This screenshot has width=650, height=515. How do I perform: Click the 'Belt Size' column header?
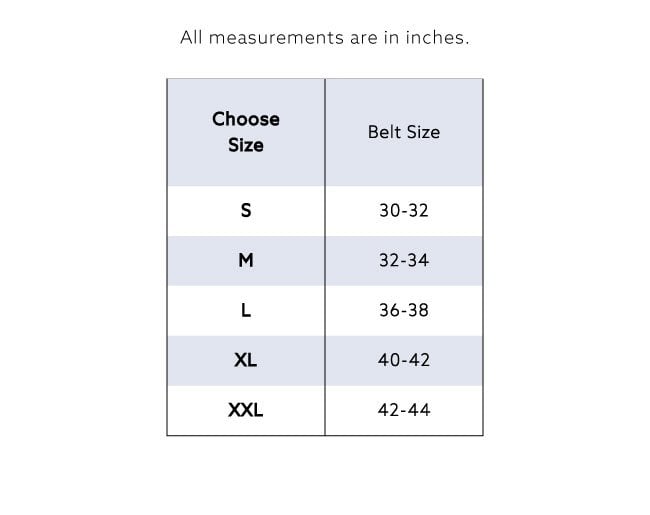[404, 132]
